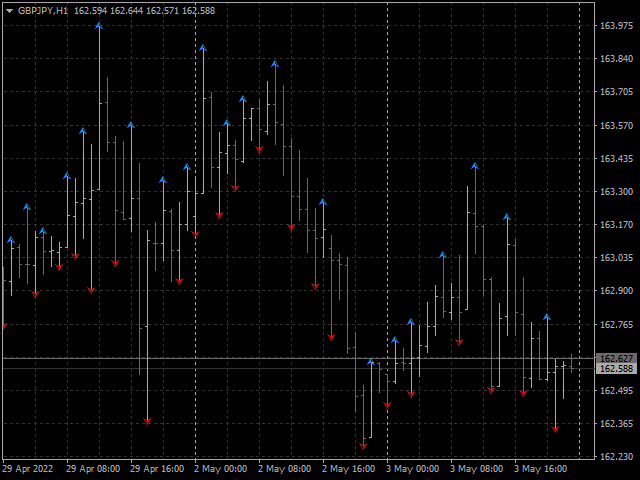Click the 29 Apr 2022 date label
The height and width of the screenshot is (480, 640).
click(26, 468)
